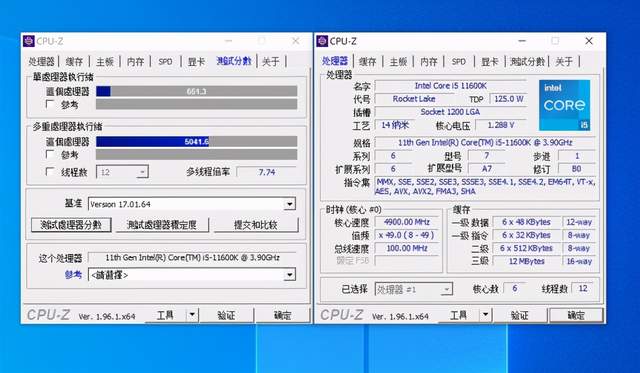The width and height of the screenshot is (640, 373).
Task: Click 这个处理器 field with i5-11600K name
Action: (192, 258)
